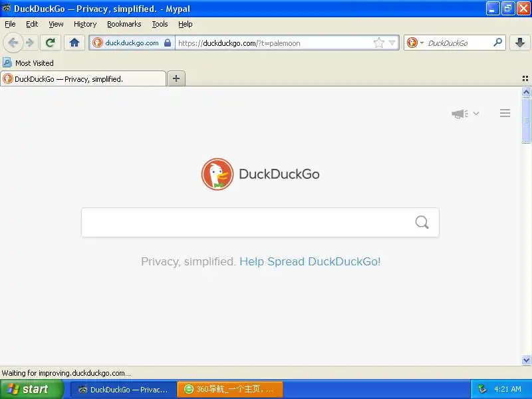Click the system tray network icon
This screenshot has width=532, height=399.
(481, 389)
